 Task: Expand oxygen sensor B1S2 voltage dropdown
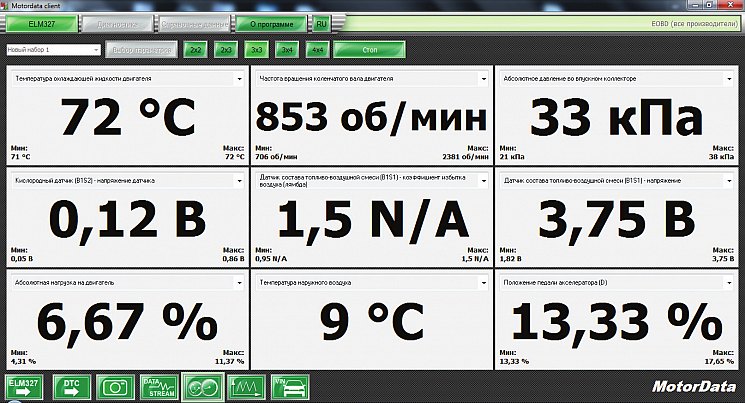(239, 181)
